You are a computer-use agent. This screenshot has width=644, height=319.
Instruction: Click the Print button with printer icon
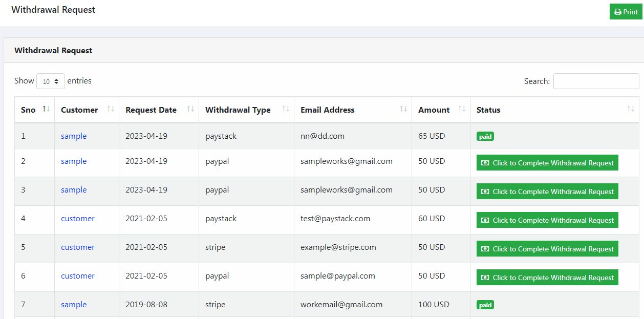(x=626, y=12)
